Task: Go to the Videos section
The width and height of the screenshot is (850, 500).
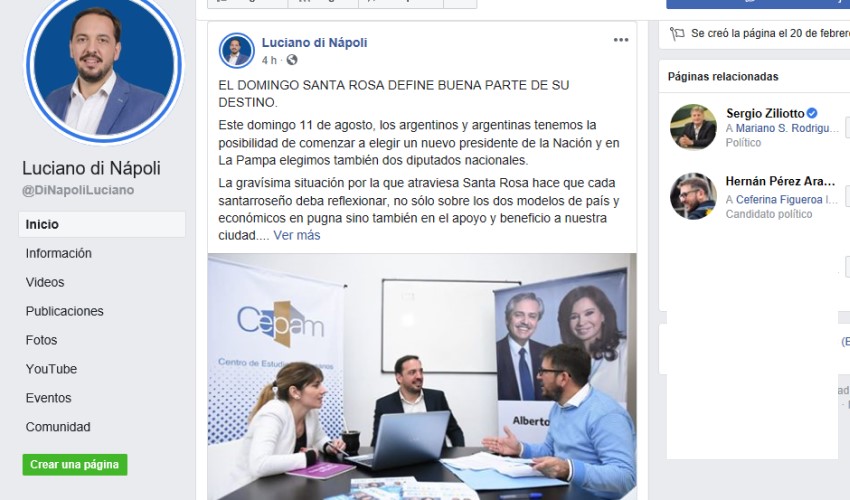Action: (x=45, y=282)
